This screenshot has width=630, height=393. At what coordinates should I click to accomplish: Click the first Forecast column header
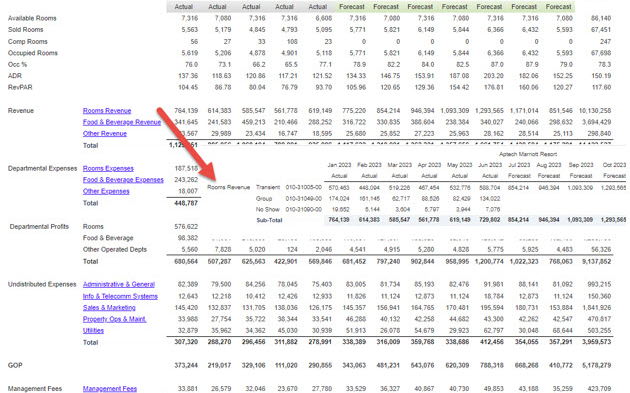(352, 6)
